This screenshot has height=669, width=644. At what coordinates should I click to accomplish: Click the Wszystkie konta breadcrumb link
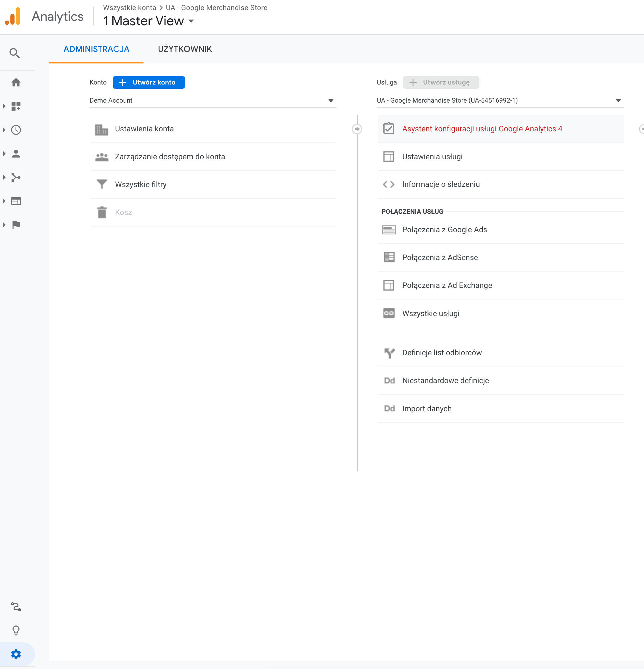(129, 7)
